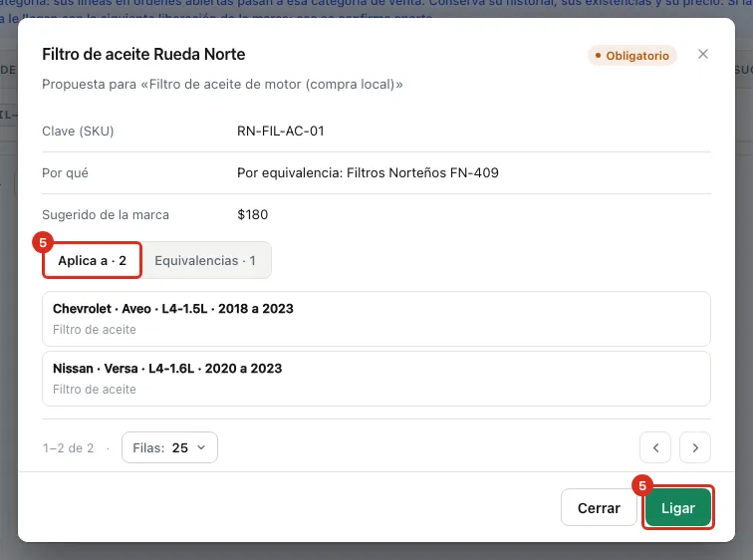Go to the previous page of results

point(655,447)
